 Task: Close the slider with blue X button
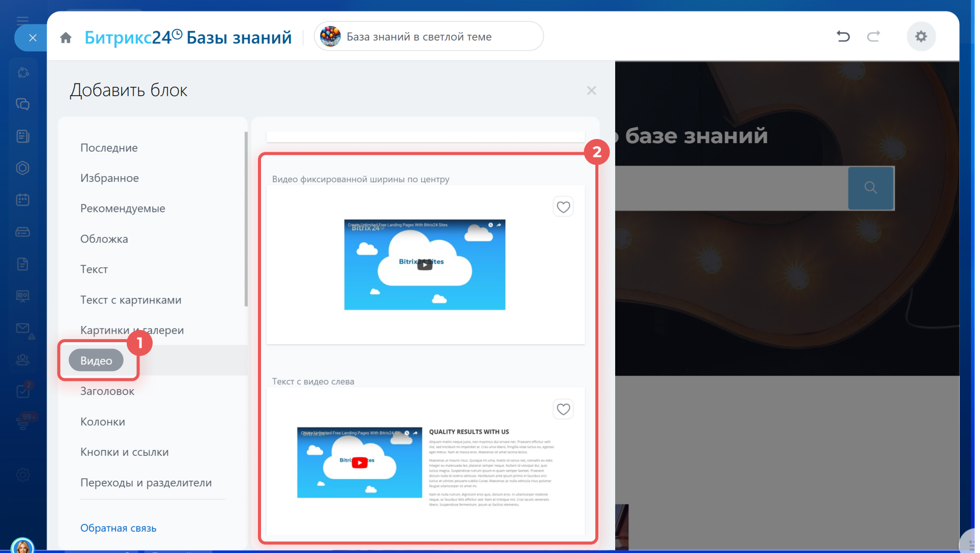tap(33, 38)
